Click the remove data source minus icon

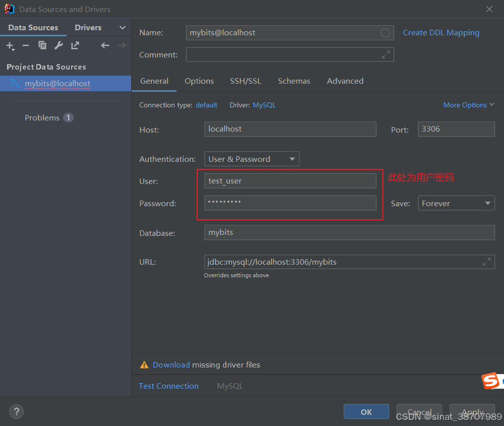click(26, 45)
